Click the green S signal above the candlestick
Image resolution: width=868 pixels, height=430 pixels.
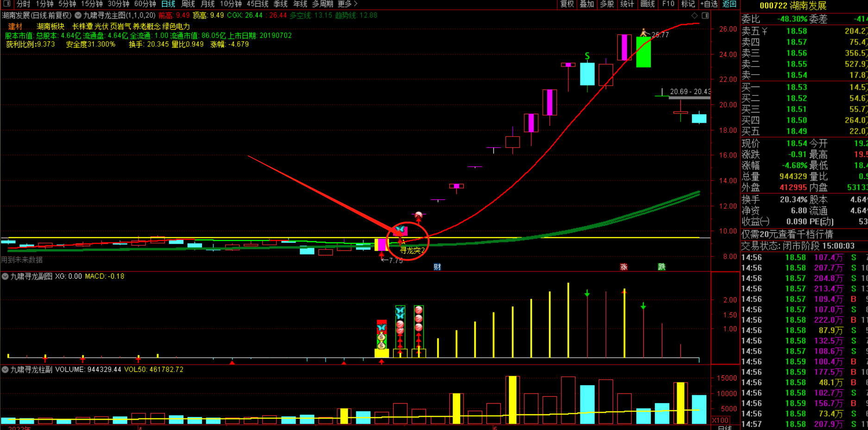(x=587, y=56)
